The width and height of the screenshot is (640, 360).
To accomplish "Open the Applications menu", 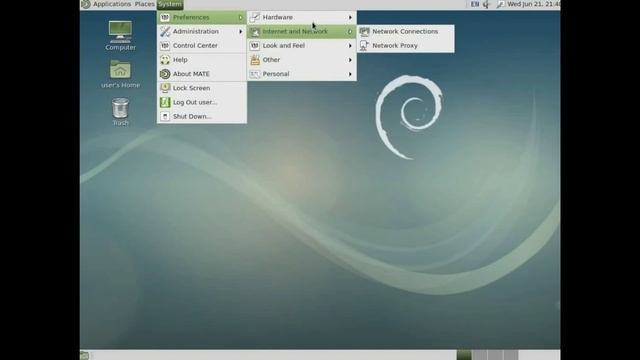I will point(112,4).
